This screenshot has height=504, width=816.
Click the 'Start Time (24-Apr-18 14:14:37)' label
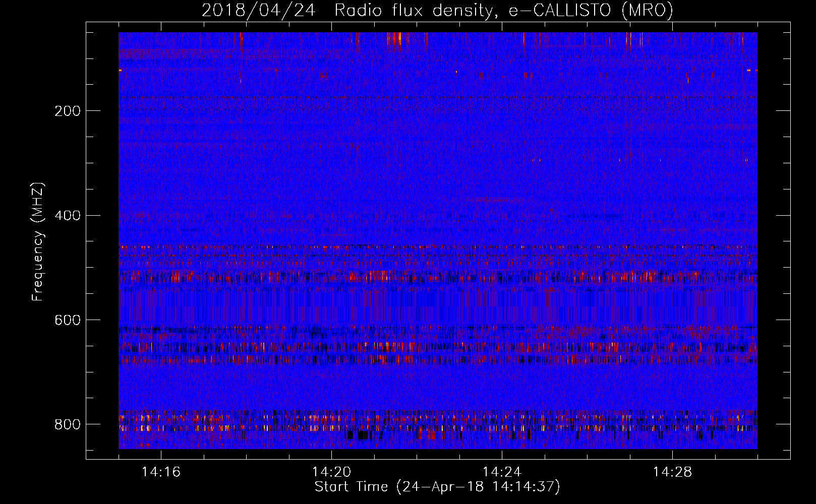pos(437,487)
